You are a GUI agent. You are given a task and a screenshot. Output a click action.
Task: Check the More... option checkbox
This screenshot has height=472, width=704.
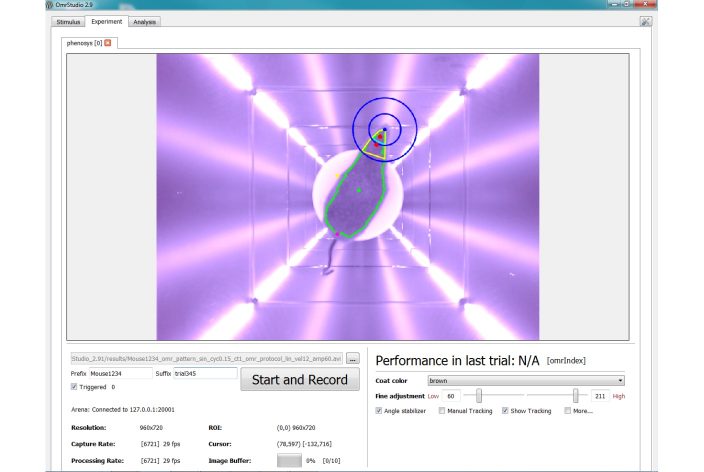point(568,410)
